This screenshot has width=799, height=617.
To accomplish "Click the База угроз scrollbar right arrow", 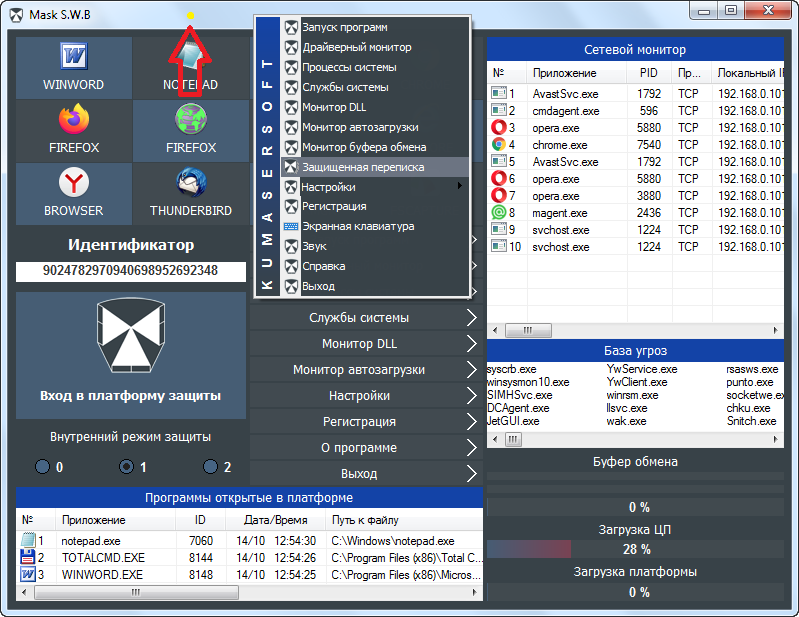I will (776, 439).
